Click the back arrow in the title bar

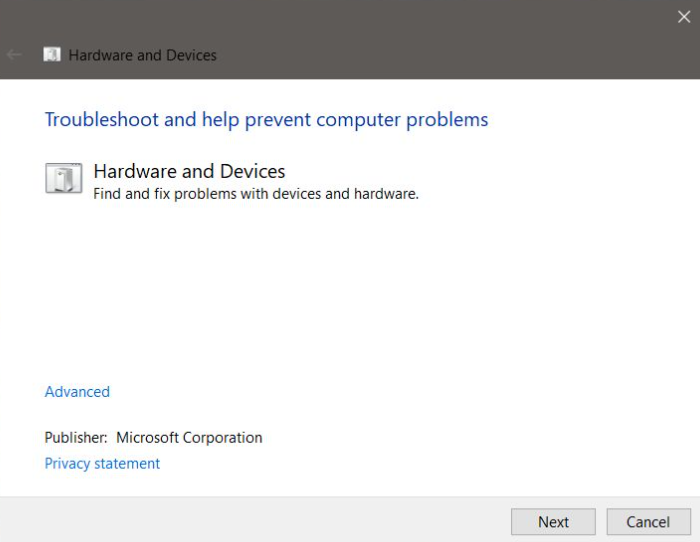[x=14, y=55]
